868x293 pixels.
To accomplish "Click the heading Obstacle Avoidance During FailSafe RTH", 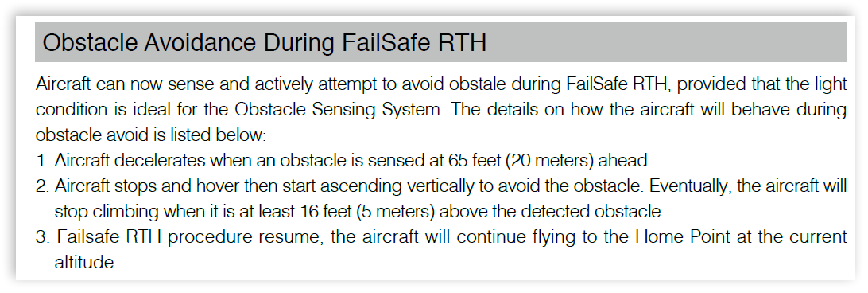I will click(264, 43).
